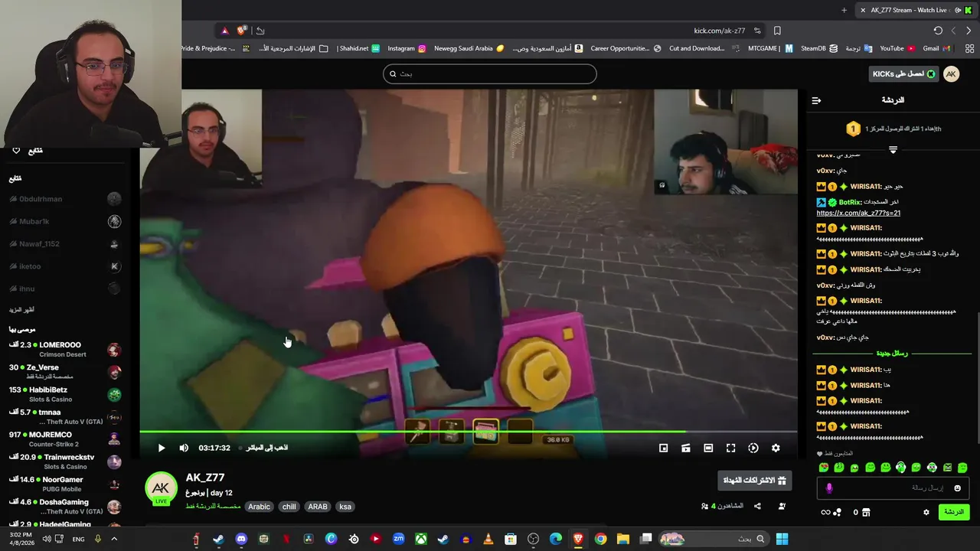Enable picture-in-picture mini player
980x551 pixels.
point(664,448)
